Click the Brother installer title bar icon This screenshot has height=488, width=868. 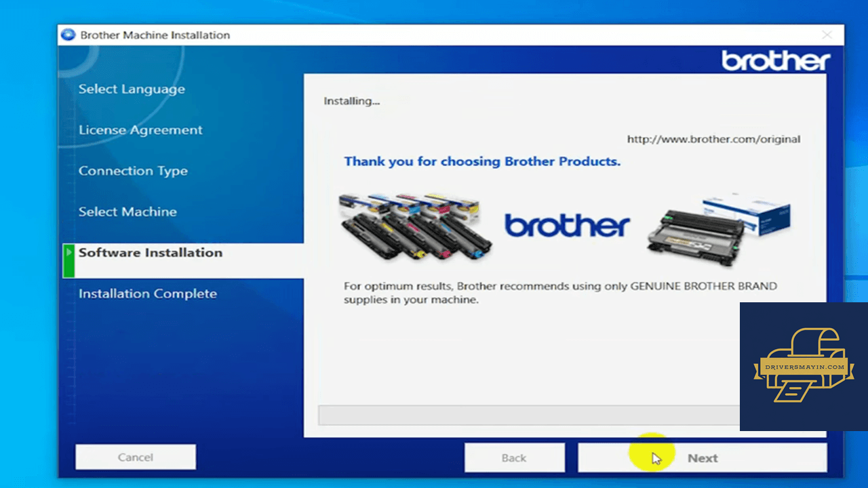[68, 35]
